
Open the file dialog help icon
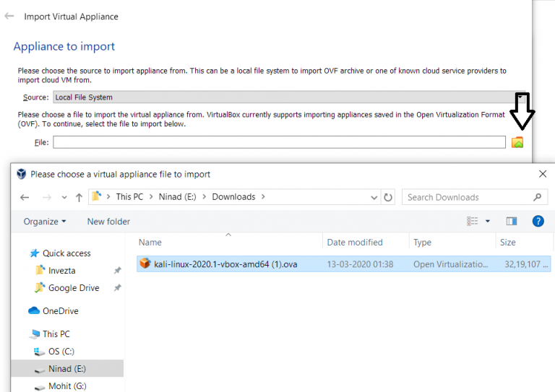coord(538,221)
